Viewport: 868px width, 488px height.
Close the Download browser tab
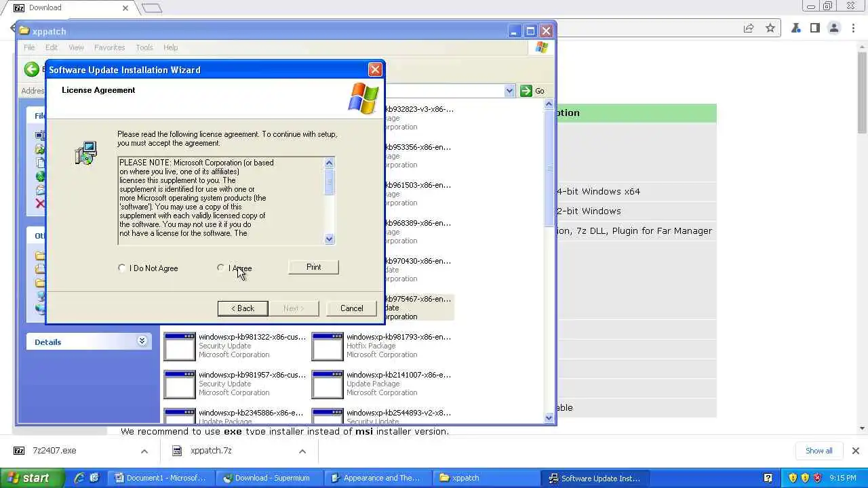125,8
